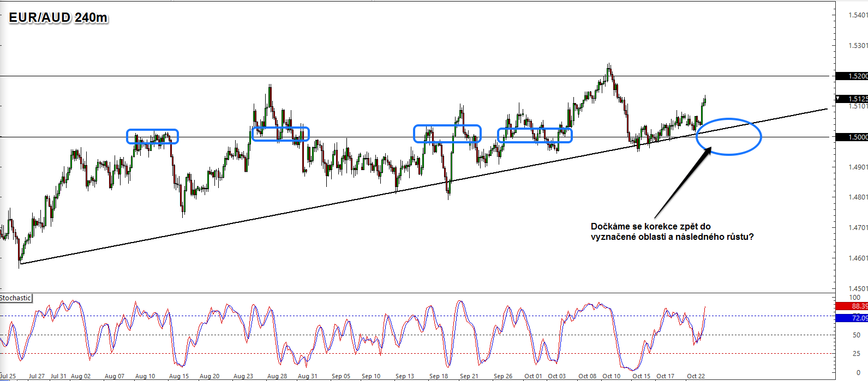Click the 1.5125 current price tag

[852, 99]
